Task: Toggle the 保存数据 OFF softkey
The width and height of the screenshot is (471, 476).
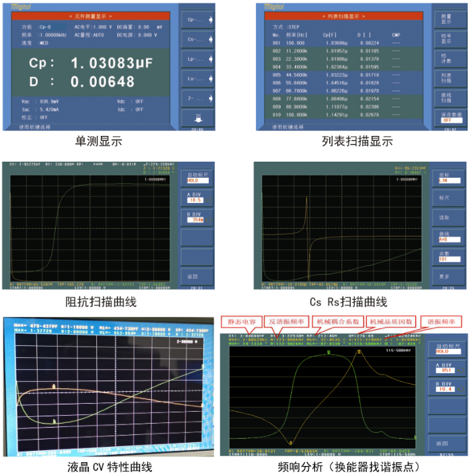Action: (451, 117)
